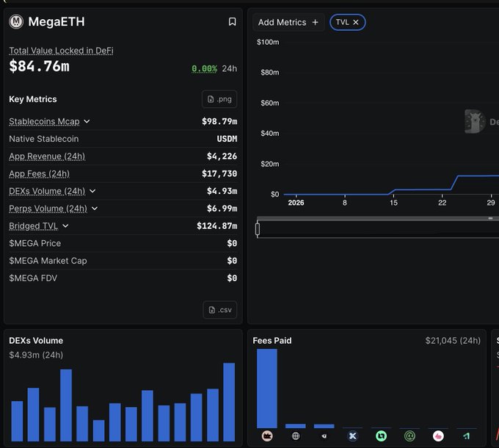Remove the TVL metric chip
The image size is (499, 448).
tap(356, 23)
